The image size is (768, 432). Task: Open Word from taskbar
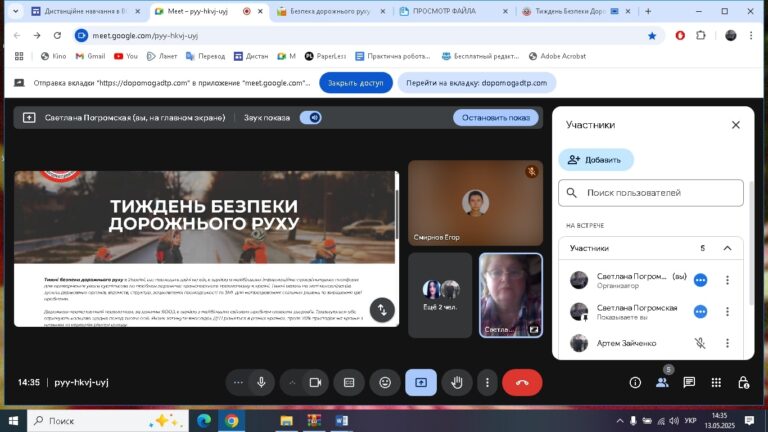point(342,421)
